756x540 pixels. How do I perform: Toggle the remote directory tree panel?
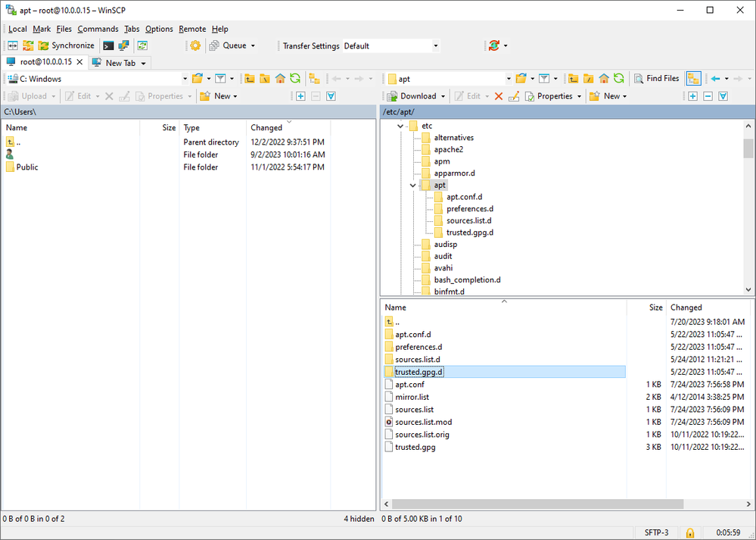point(693,78)
